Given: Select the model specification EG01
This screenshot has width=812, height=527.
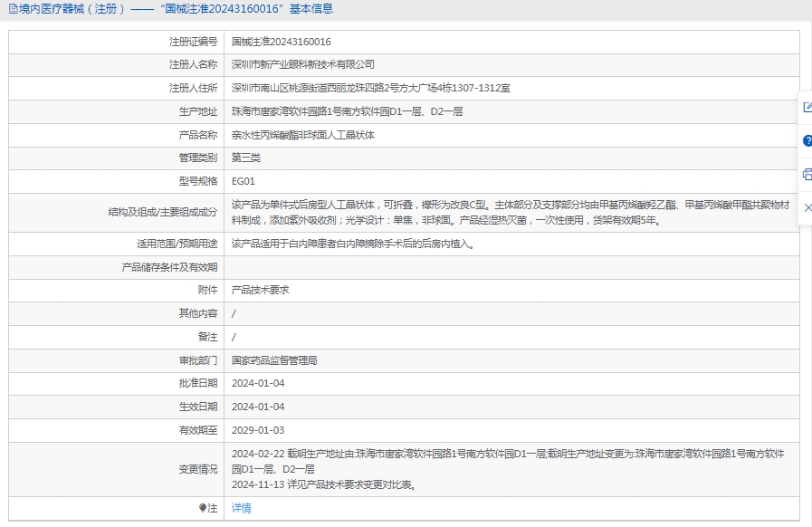Looking at the screenshot, I should click(244, 182).
